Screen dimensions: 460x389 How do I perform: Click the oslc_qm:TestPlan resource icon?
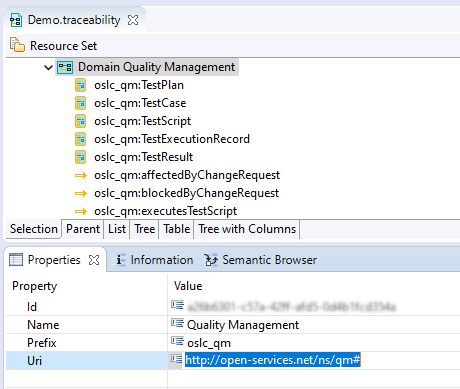pyautogui.click(x=80, y=85)
